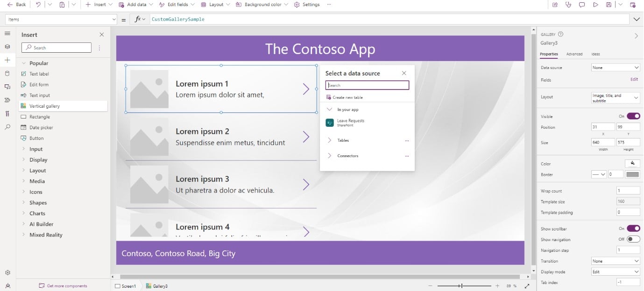The width and height of the screenshot is (644, 291).
Task: Preview the app with the Play icon
Action: click(595, 5)
